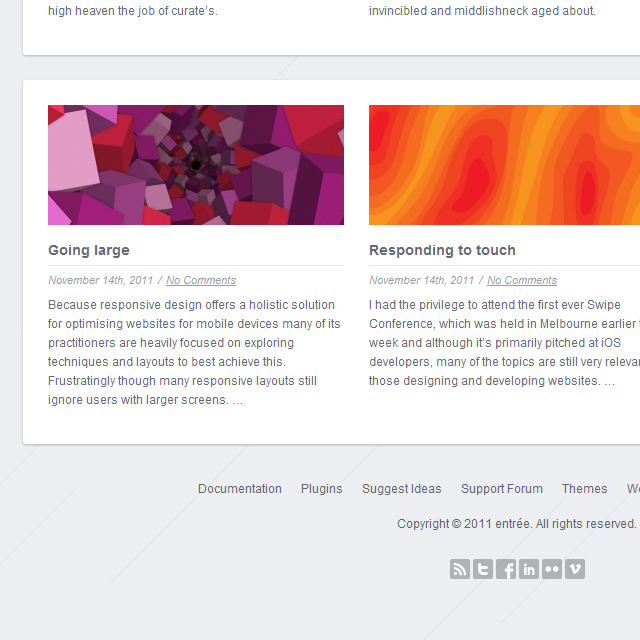This screenshot has height=640, width=640.
Task: Go to Documentation footer link
Action: click(x=240, y=489)
